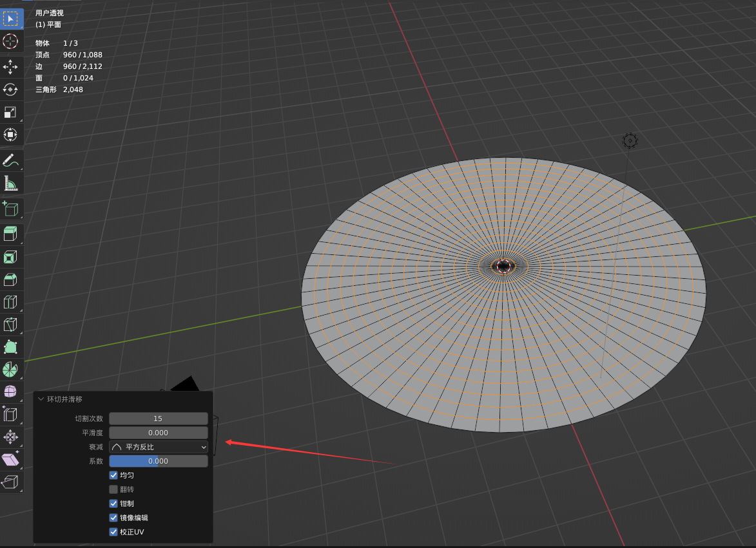This screenshot has height=548, width=756.
Task: Select the Edge Slide tool
Action: pos(10,414)
